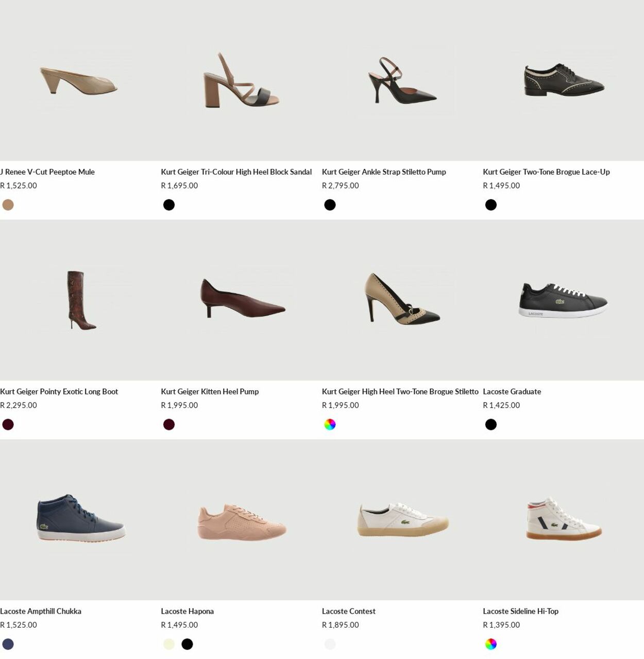This screenshot has width=644, height=659.
Task: Click the Lacoste Graduate product title
Action: 512,392
